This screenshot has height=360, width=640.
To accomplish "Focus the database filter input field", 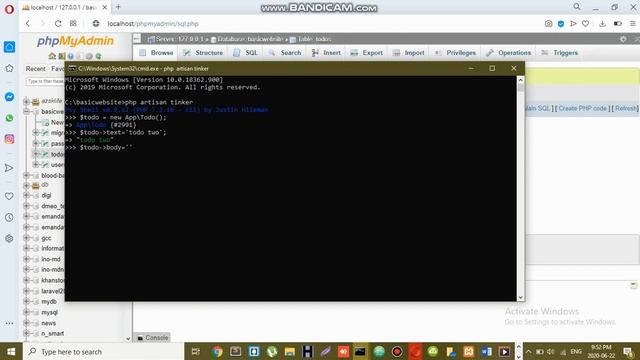I will coord(45,82).
